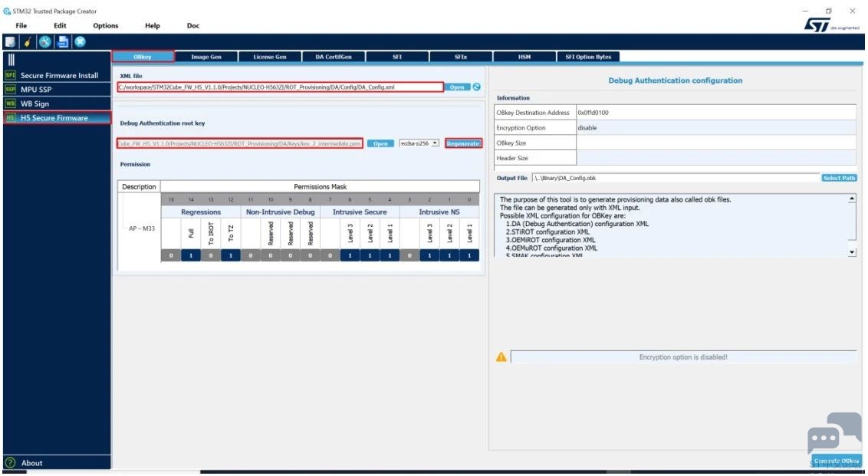Click Open button for XML file
This screenshot has width=868, height=476.
[x=457, y=87]
